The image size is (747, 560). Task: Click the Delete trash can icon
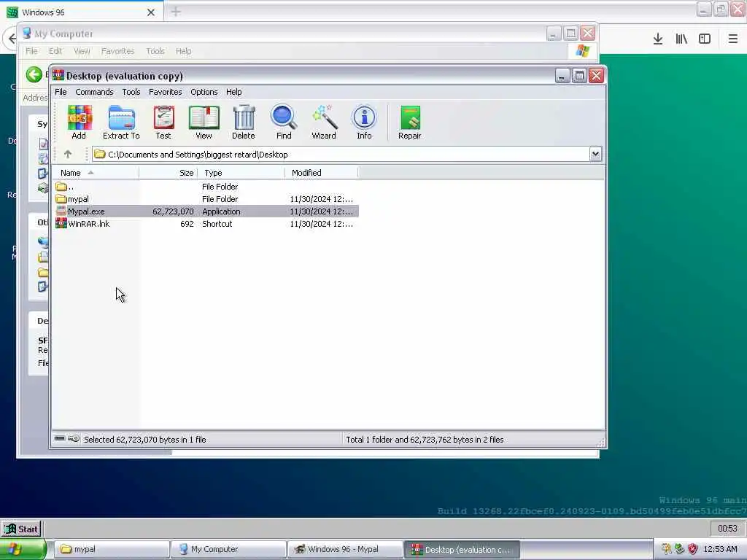coord(244,122)
